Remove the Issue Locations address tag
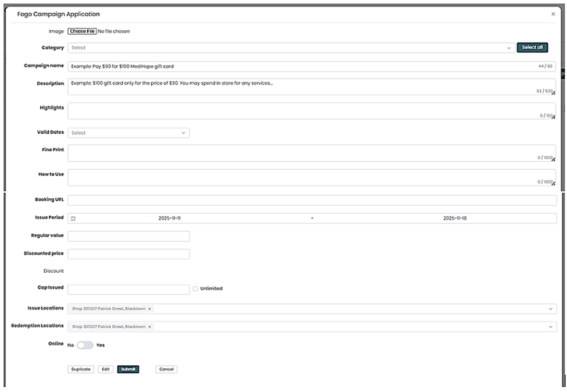The height and width of the screenshot is (392, 567). (x=149, y=309)
